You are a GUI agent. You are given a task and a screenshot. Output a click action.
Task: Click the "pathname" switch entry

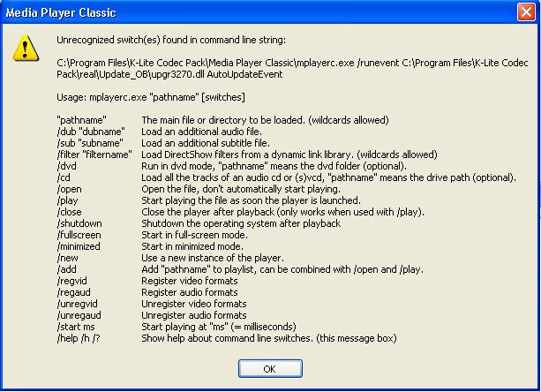pos(82,120)
